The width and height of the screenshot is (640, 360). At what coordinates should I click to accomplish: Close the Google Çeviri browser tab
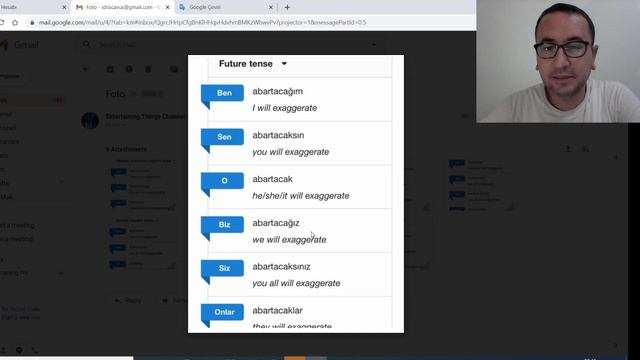(x=271, y=7)
